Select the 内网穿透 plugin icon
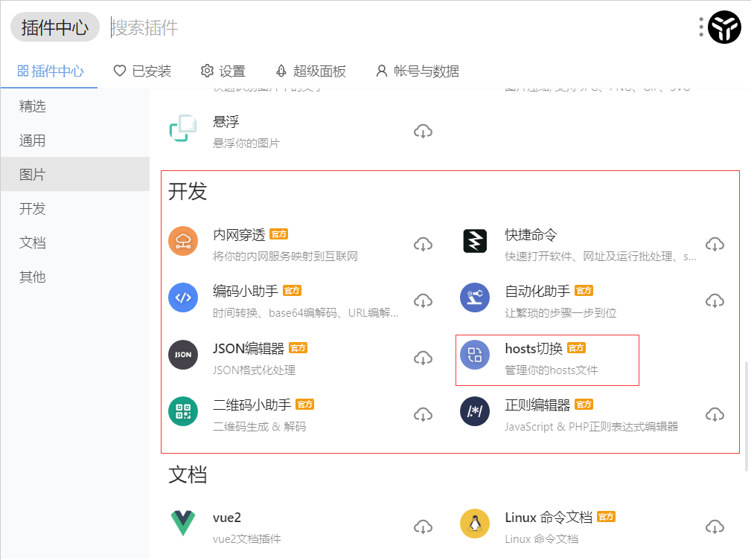Screen dimensions: 751x560 point(183,242)
